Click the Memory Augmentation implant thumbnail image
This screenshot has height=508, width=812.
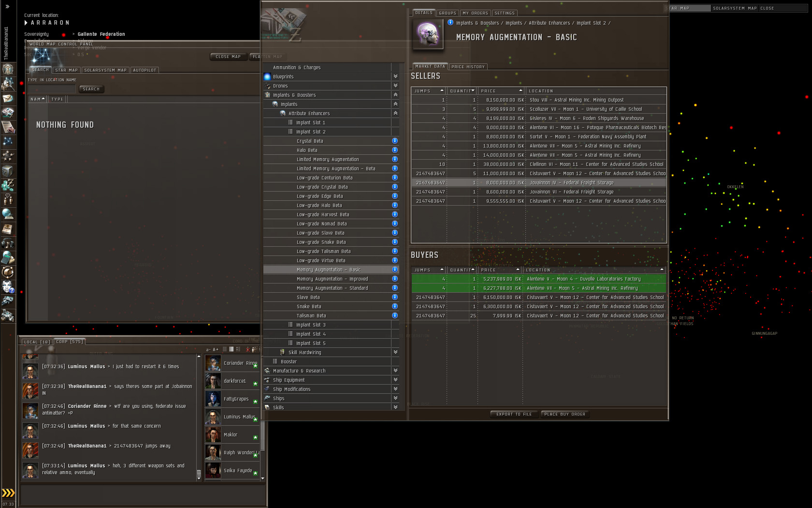click(428, 34)
